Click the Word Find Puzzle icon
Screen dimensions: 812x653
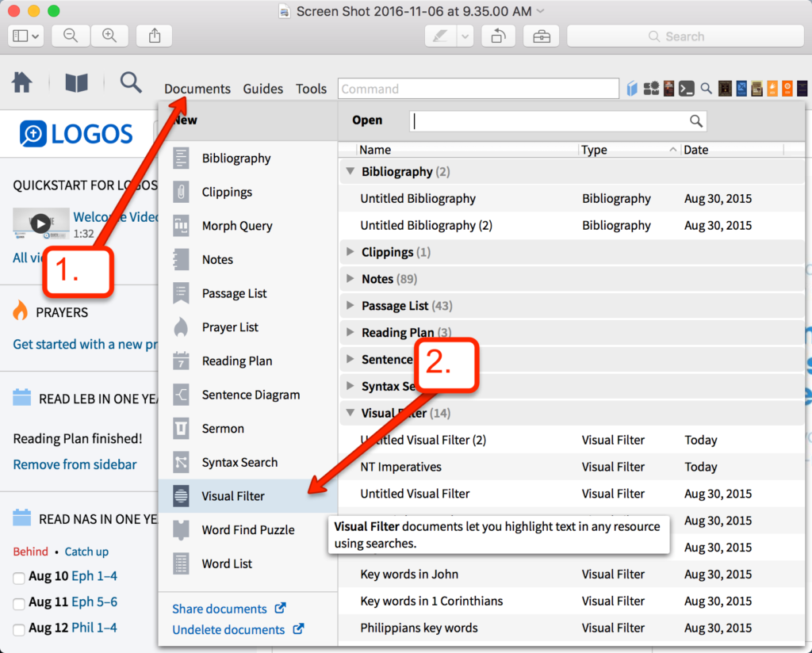pyautogui.click(x=181, y=530)
